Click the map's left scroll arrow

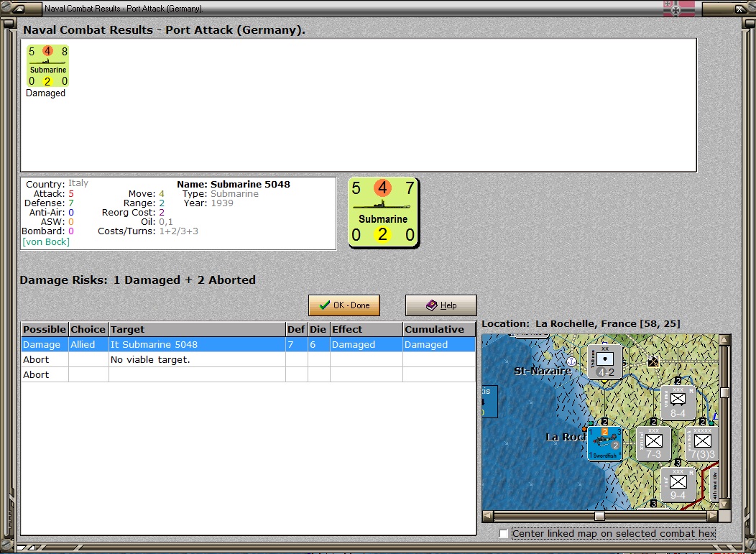(x=487, y=516)
